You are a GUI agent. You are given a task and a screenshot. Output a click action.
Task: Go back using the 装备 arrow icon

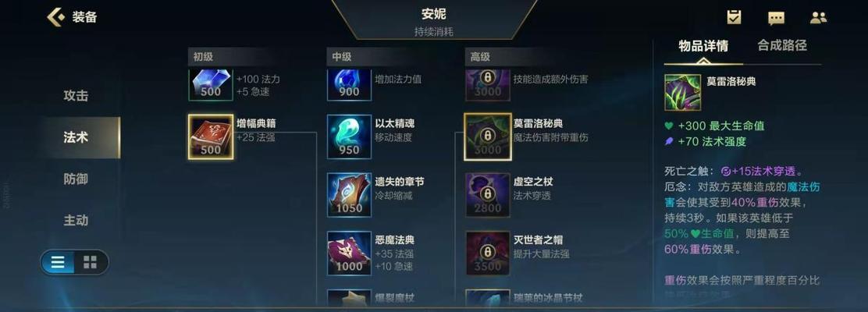[56, 17]
